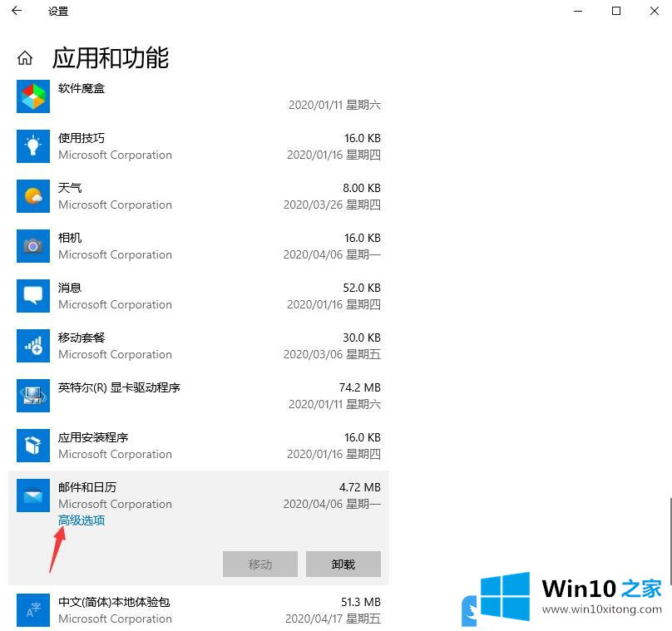This screenshot has height=631, width=672.
Task: Click the date 2020/03/26 星期四
Action: [x=332, y=205]
